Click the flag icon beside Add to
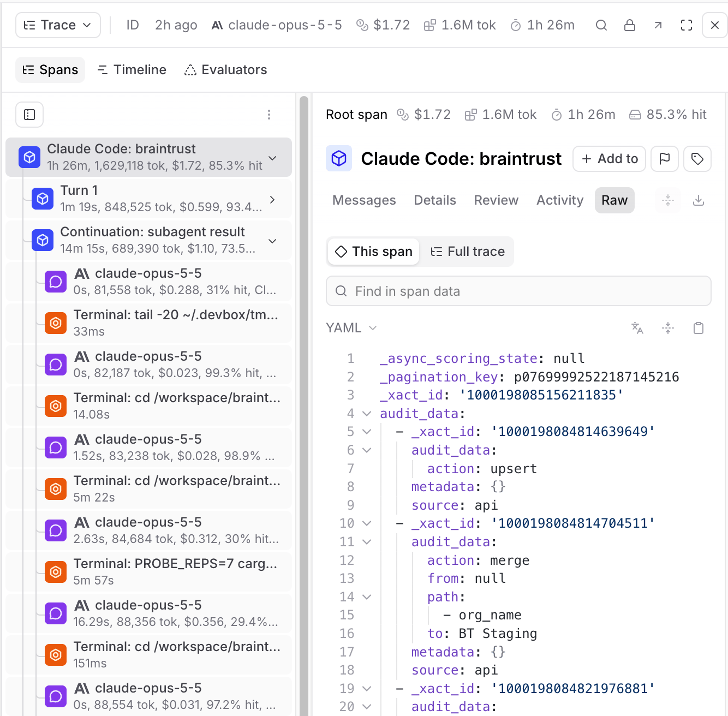The height and width of the screenshot is (716, 728). [x=665, y=159]
